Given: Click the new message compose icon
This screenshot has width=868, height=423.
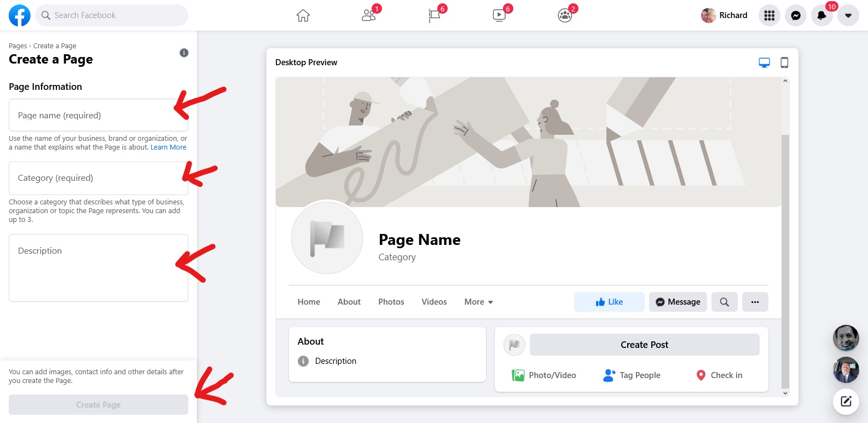Looking at the screenshot, I should point(846,401).
